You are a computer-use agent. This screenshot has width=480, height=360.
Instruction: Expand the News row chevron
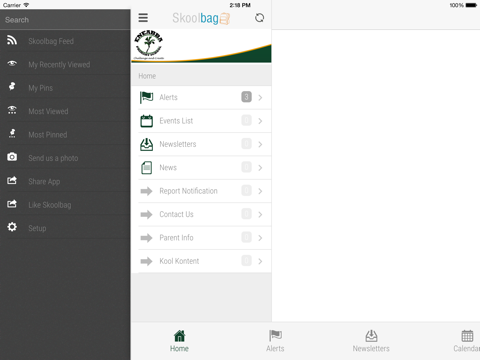[x=260, y=168]
